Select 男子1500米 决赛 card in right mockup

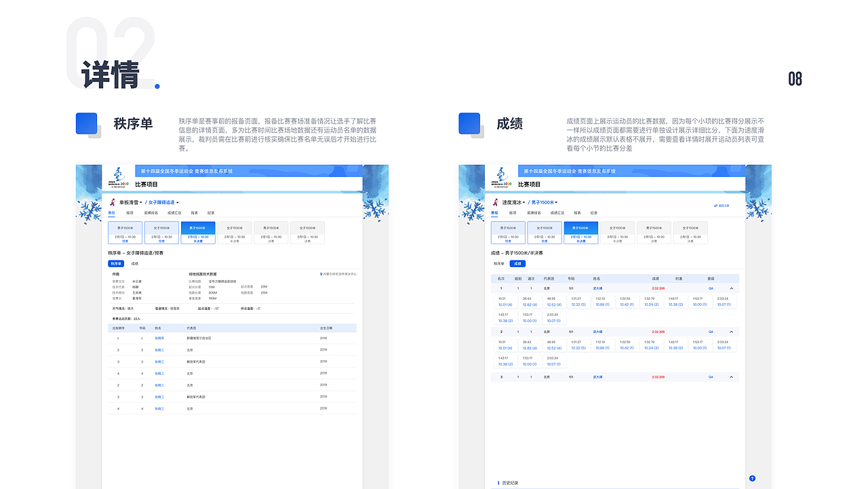(654, 233)
